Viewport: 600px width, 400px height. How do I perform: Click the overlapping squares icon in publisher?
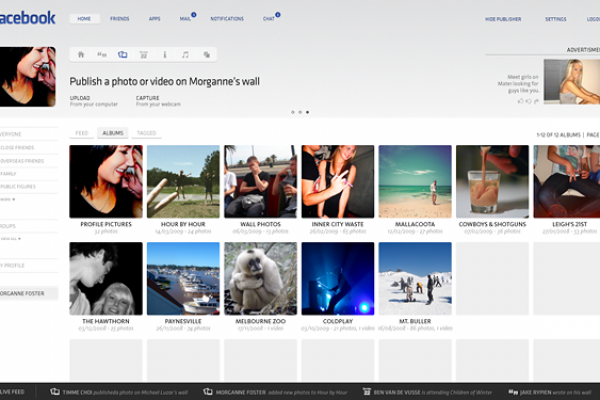click(207, 55)
